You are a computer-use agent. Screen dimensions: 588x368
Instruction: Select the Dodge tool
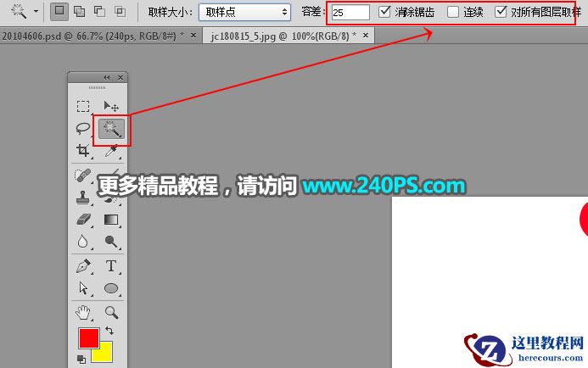coord(111,242)
